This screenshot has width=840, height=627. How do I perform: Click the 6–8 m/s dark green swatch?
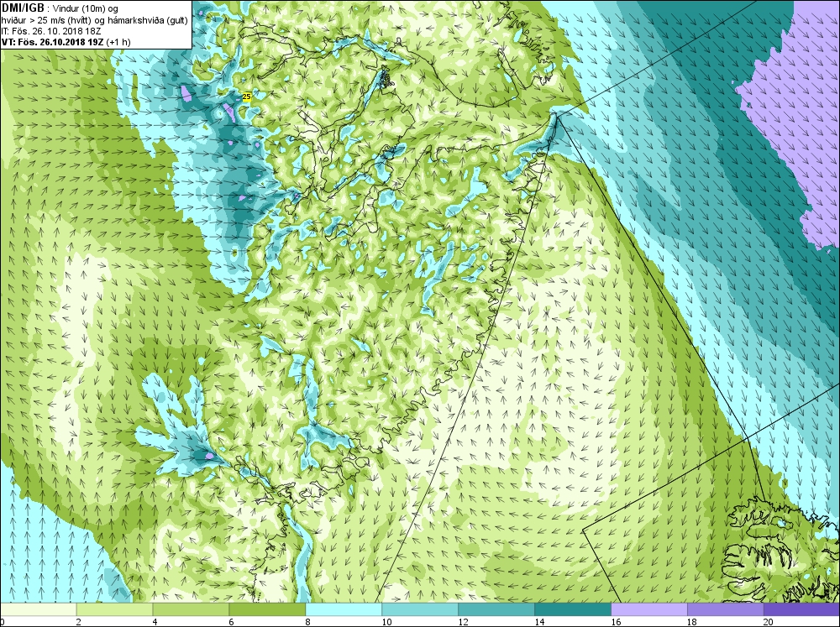[267, 609]
